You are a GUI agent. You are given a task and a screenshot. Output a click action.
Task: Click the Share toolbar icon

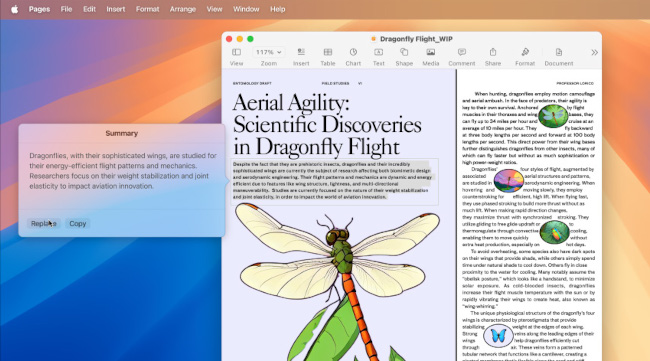tap(493, 52)
